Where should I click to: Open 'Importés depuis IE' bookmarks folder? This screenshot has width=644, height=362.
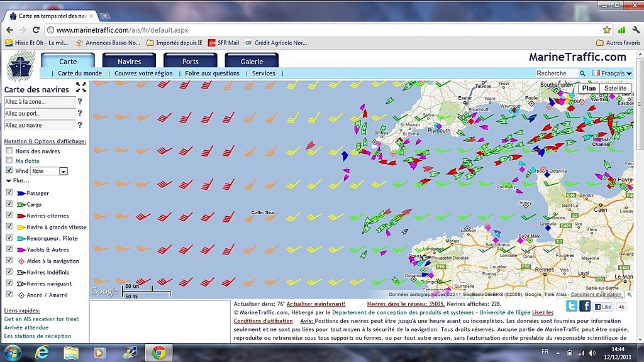point(175,43)
